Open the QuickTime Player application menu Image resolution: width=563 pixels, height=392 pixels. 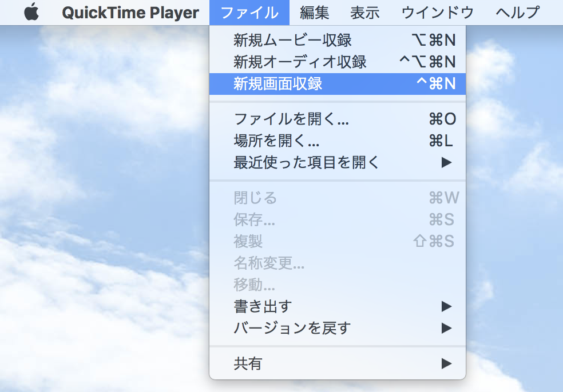[x=130, y=13]
